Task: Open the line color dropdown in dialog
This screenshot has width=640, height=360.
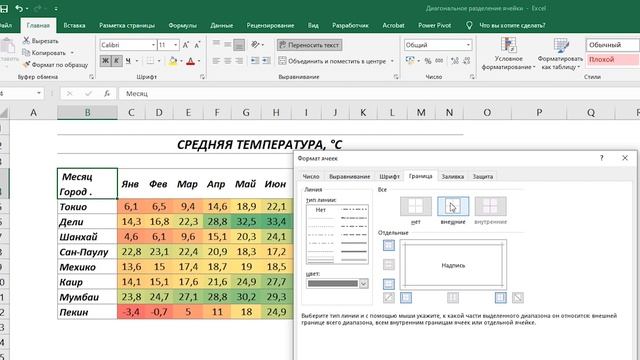Action: tap(363, 284)
